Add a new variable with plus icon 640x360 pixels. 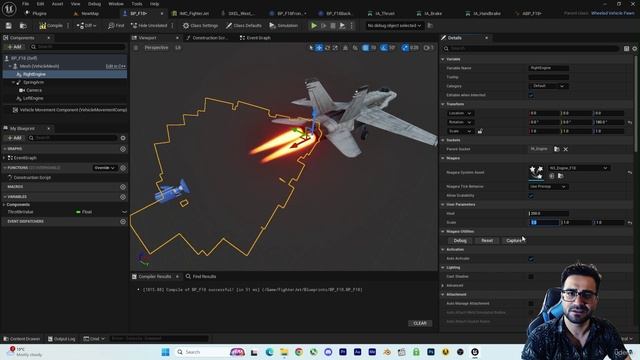pyautogui.click(x=123, y=197)
